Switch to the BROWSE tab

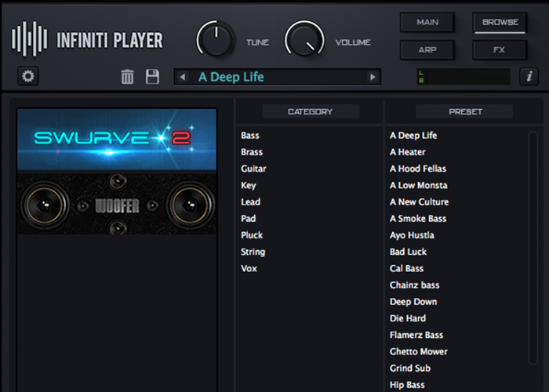click(500, 23)
